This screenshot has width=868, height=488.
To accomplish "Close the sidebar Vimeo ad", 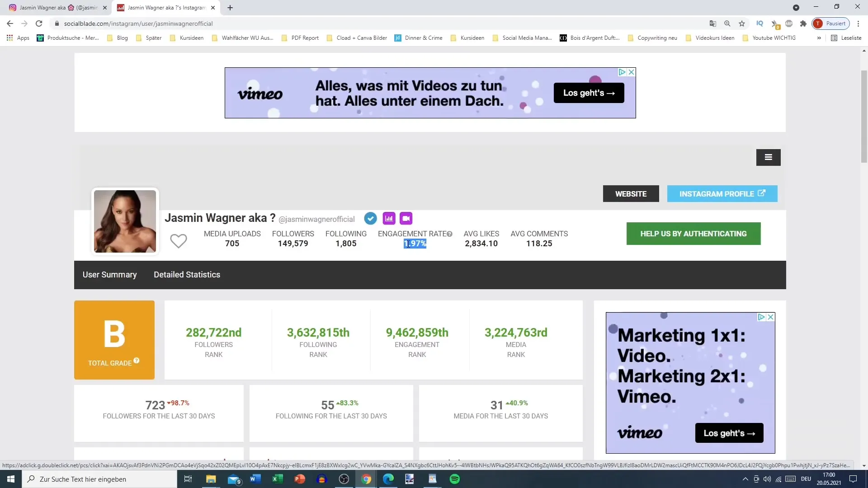I will (771, 317).
